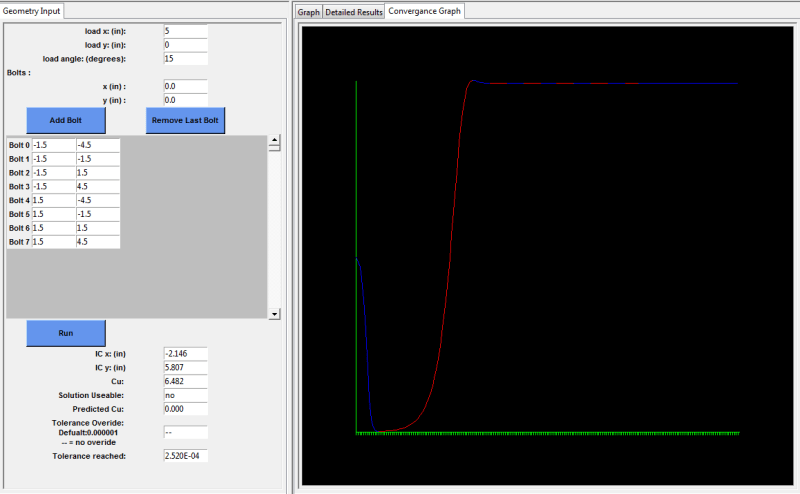Viewport: 800px width, 494px height.
Task: Click the bolt list scroll down arrow
Action: pyautogui.click(x=274, y=314)
